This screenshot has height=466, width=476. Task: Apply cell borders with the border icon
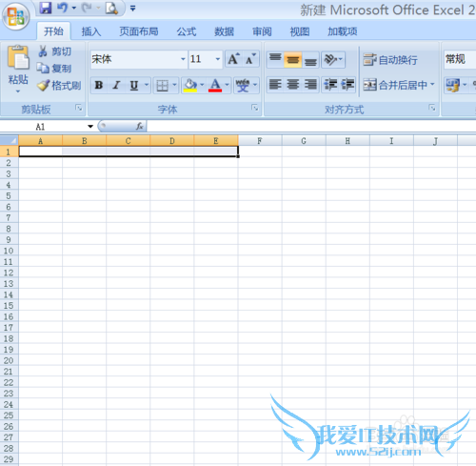(x=163, y=85)
